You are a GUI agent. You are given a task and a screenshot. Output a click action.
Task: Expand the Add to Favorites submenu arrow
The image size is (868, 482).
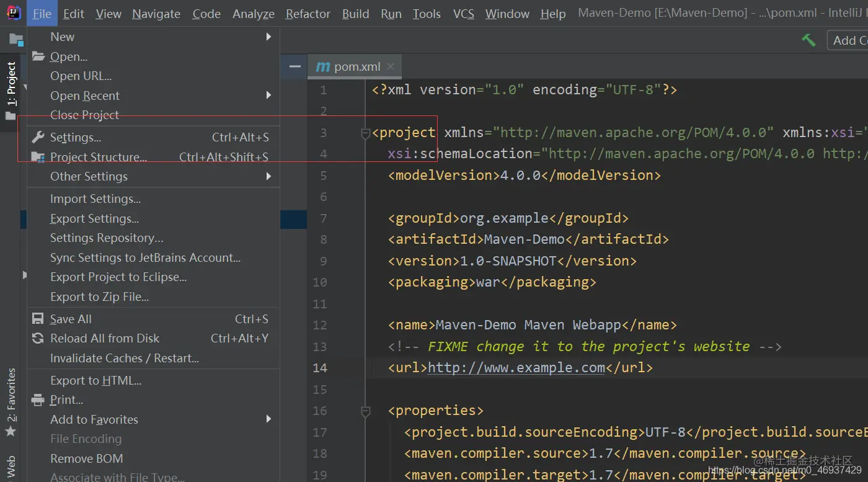(x=268, y=419)
